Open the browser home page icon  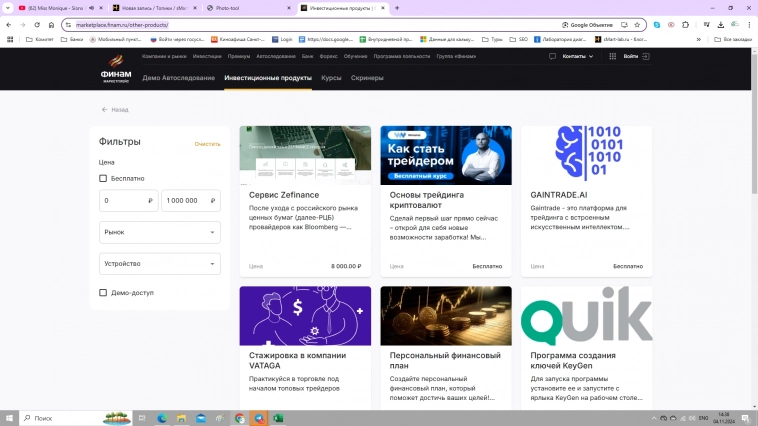coord(51,25)
